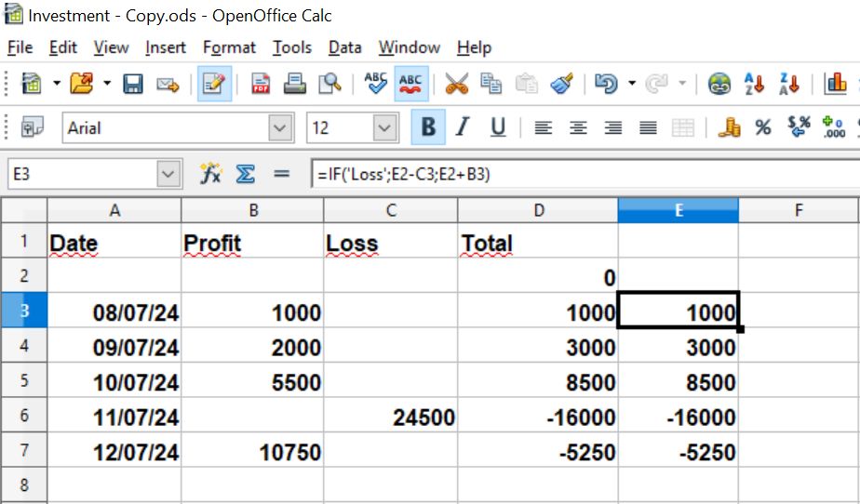The image size is (860, 504).
Task: Insert a Chart icon
Action: tap(835, 84)
